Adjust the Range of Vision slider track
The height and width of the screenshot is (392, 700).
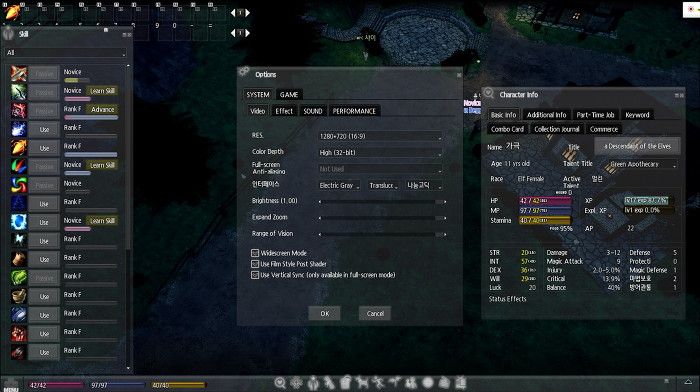click(383, 234)
